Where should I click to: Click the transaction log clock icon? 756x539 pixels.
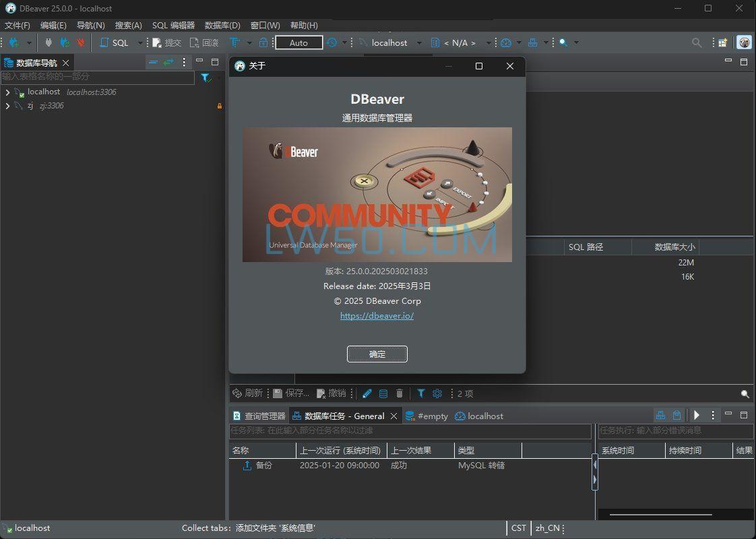(x=332, y=42)
